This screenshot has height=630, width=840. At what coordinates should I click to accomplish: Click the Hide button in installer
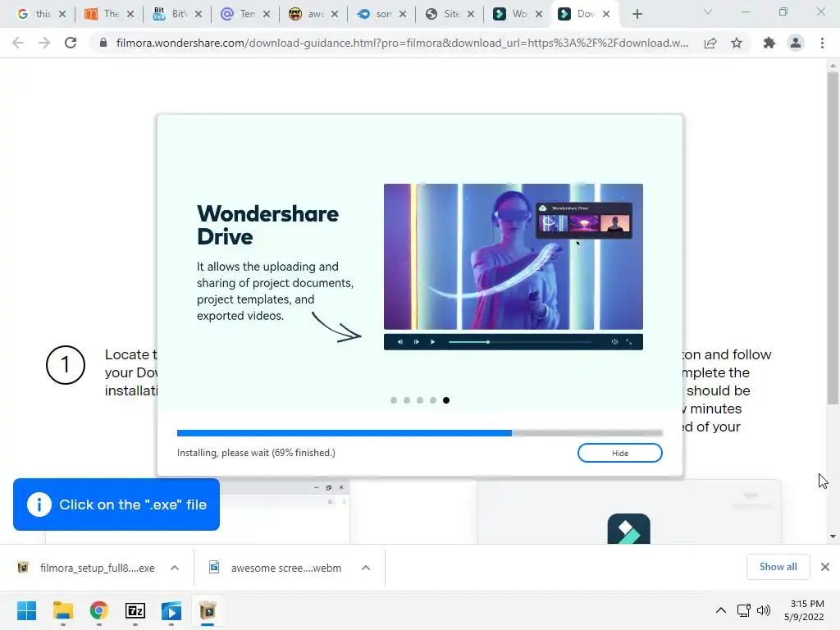pos(620,453)
